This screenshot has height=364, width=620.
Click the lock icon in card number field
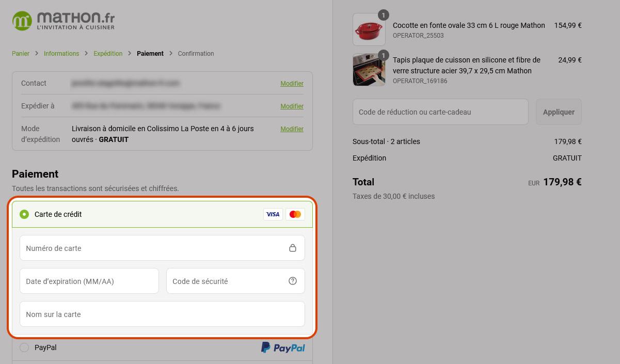pos(293,248)
